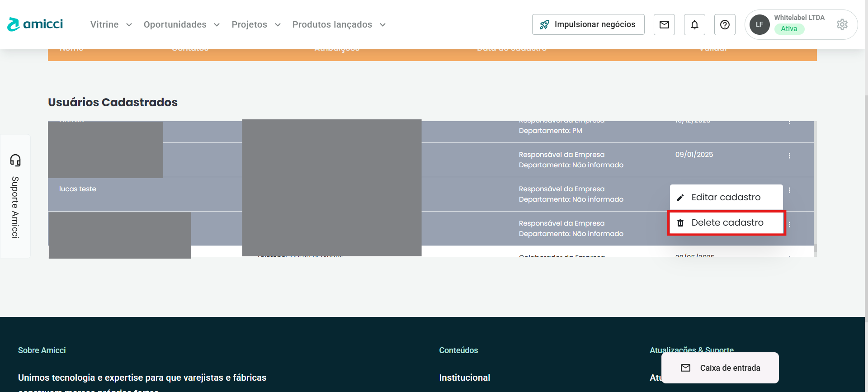Expand the Produtos lançados dropdown
Screen dimensions: 868x392
[339, 24]
